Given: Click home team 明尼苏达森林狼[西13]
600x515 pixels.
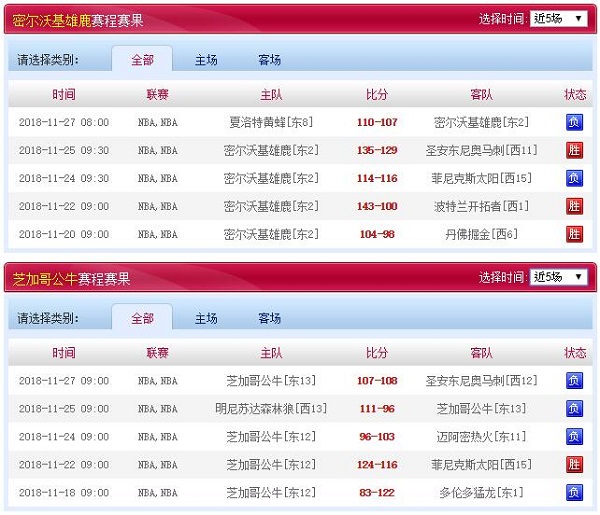Looking at the screenshot, I should click(271, 409).
